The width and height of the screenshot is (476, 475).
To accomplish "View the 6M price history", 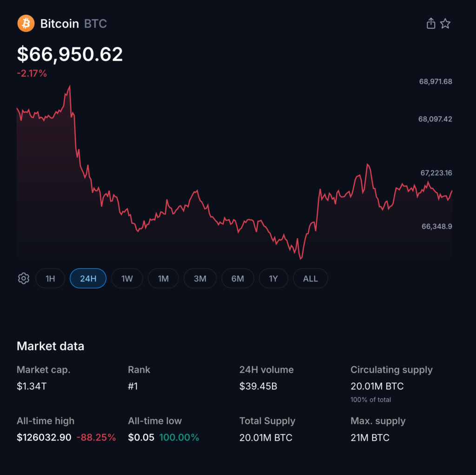I will (238, 279).
